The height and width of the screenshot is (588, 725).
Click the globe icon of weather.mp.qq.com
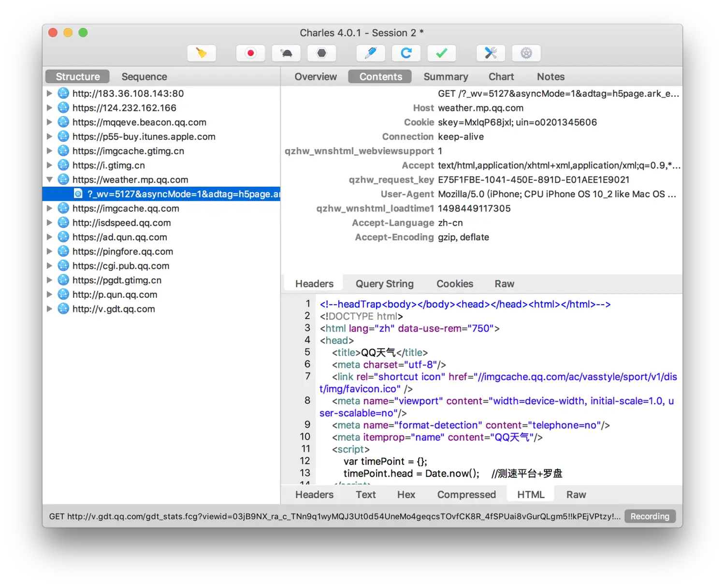[63, 179]
